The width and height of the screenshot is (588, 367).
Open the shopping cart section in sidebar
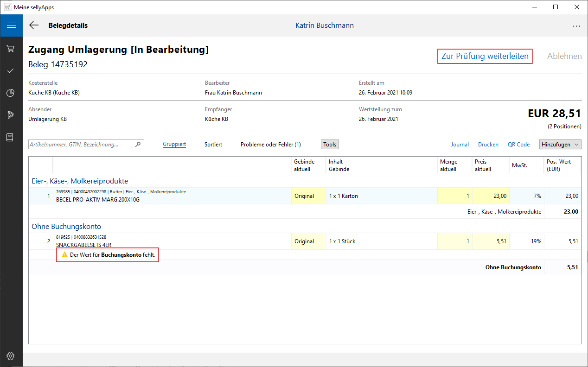[x=11, y=48]
